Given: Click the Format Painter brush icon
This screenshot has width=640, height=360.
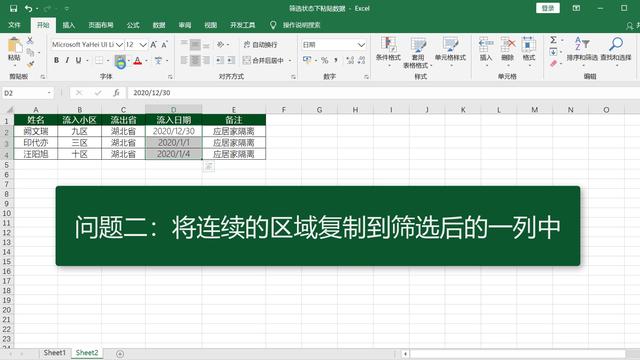Looking at the screenshot, I should (30, 64).
